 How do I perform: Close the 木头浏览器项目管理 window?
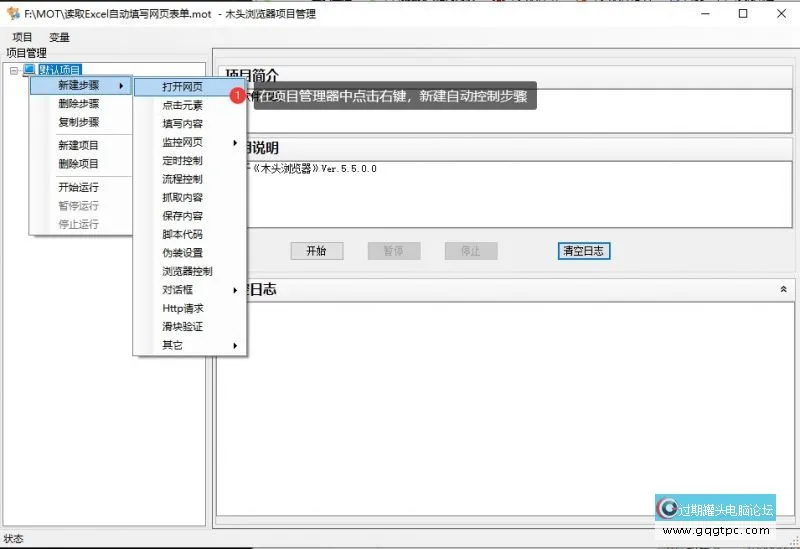[781, 14]
